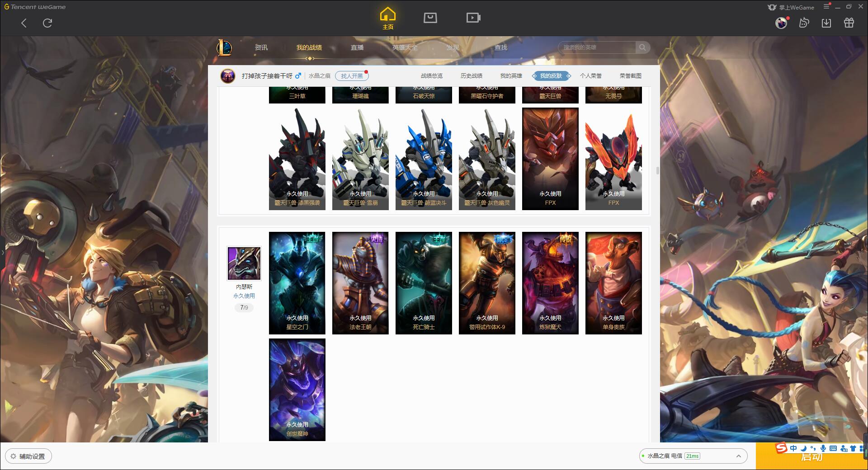The image size is (868, 470).
Task: Open the 发现 nav tab
Action: 453,47
